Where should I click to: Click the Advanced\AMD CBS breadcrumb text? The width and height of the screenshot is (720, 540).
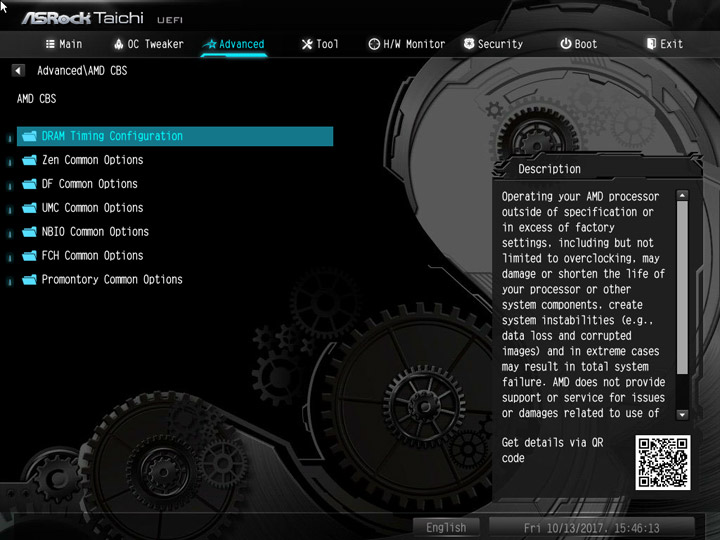click(82, 71)
